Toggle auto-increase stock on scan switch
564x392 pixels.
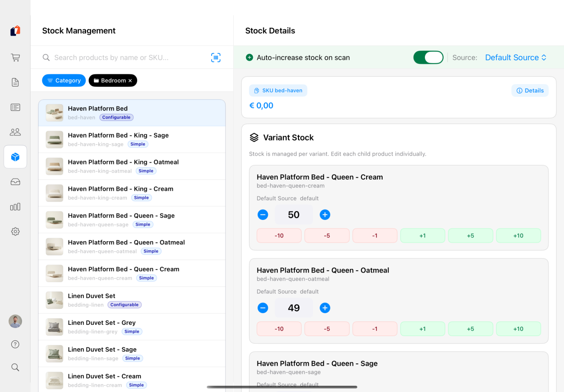(428, 57)
